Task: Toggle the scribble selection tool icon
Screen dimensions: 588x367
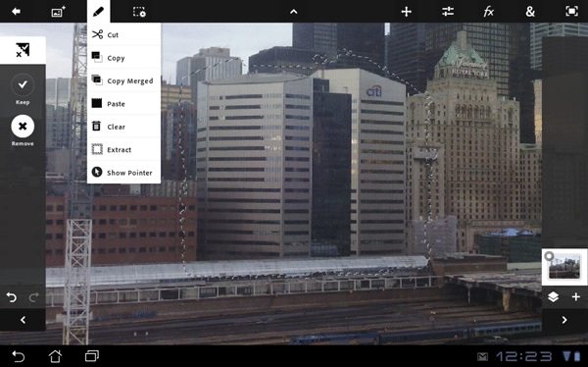Action: coord(23,50)
